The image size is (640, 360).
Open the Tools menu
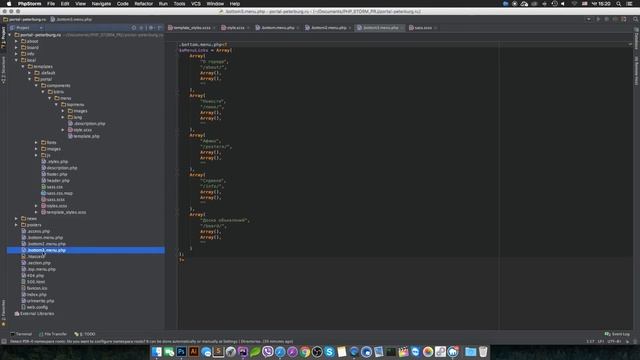pyautogui.click(x=179, y=4)
